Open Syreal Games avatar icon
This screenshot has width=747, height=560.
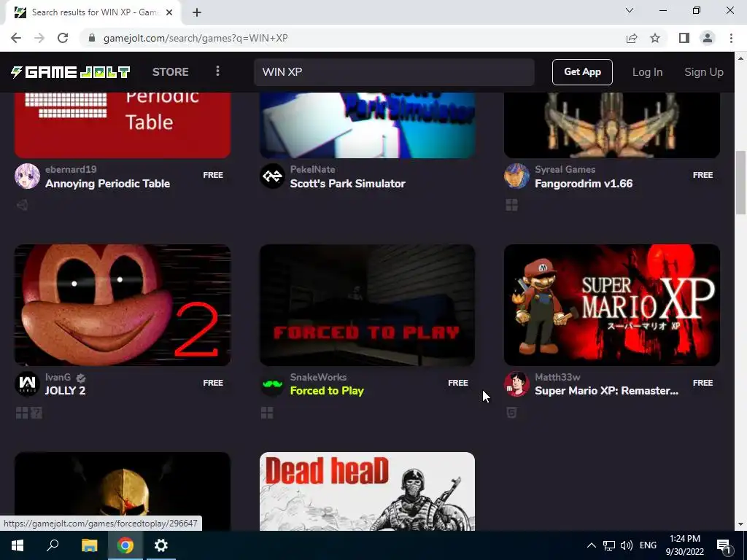point(517,176)
